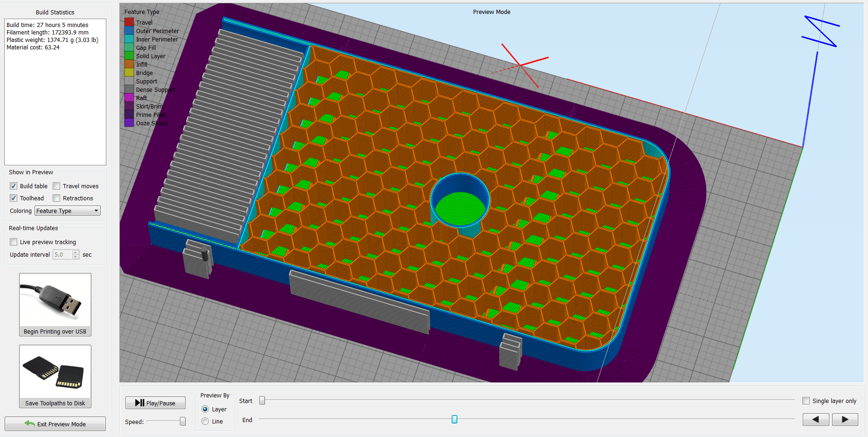Viewport: 868px width, 437px height.
Task: Enable Travel moves display
Action: click(x=56, y=185)
